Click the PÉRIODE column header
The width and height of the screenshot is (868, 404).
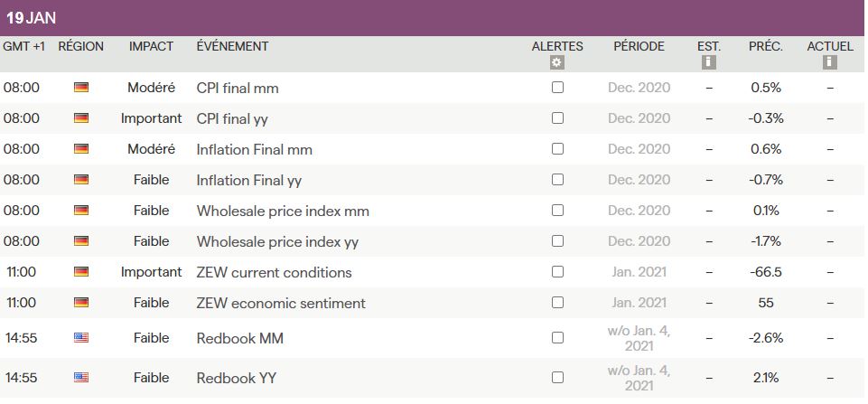[x=639, y=46]
